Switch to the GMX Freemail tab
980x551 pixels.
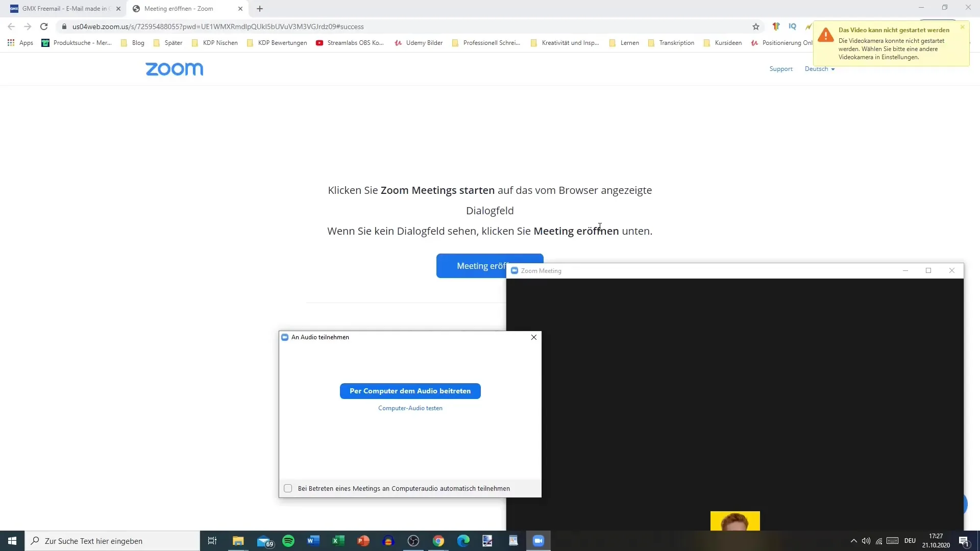click(63, 9)
